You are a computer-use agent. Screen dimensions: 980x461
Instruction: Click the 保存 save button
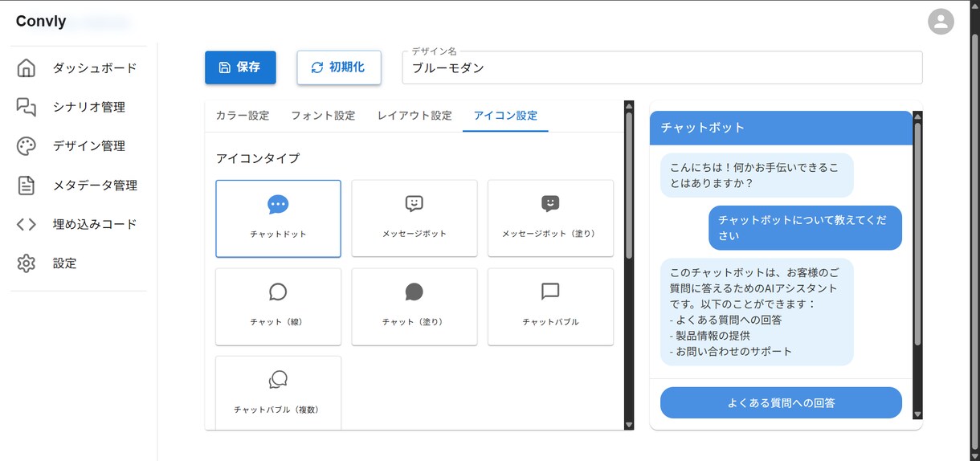point(240,67)
